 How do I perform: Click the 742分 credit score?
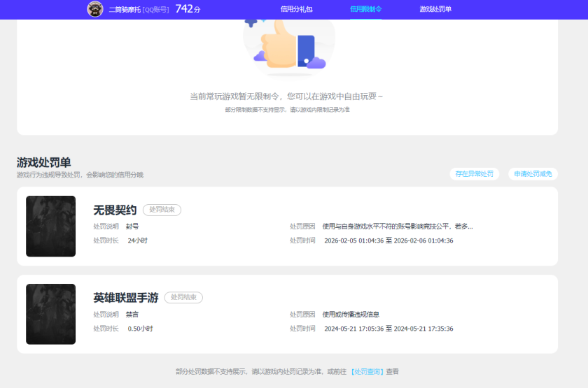point(188,9)
